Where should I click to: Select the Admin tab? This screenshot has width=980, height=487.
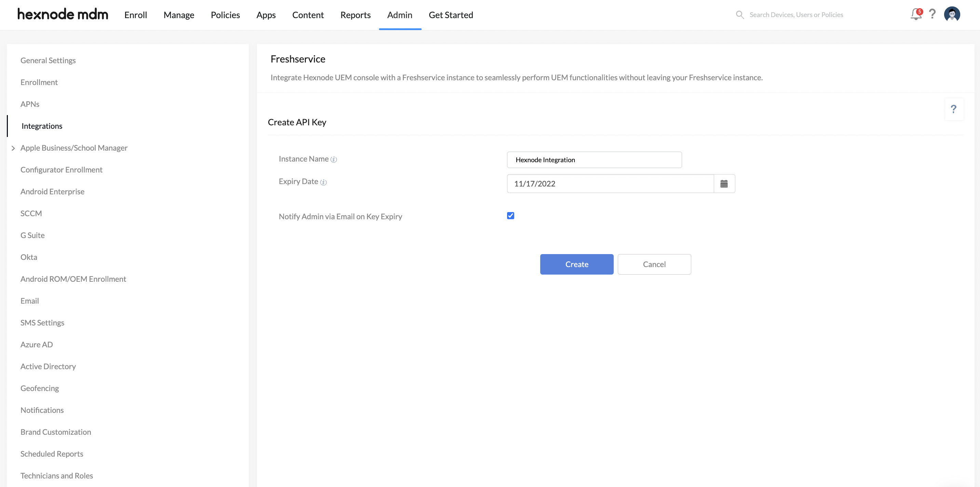399,15
